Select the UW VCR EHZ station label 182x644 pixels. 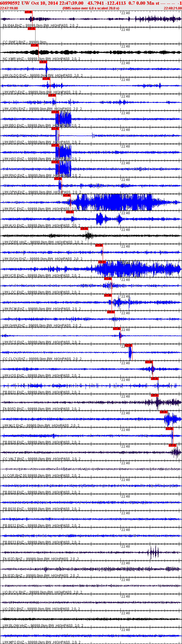[13, 276]
